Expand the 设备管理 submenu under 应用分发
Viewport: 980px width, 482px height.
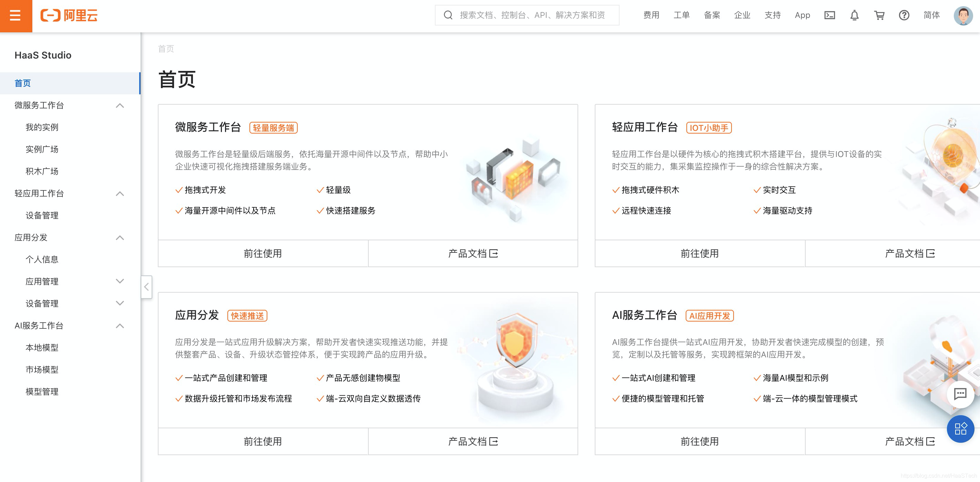pos(120,303)
